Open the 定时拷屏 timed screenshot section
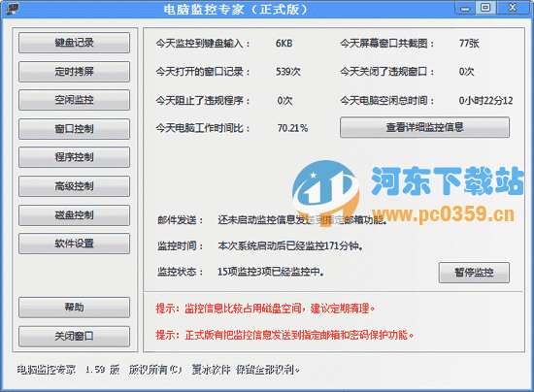The image size is (534, 392). click(x=74, y=72)
